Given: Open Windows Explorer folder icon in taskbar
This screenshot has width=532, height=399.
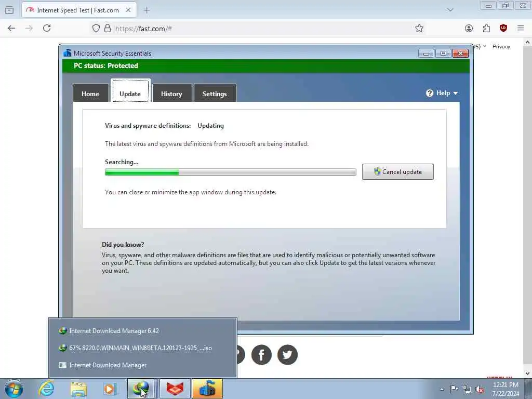Looking at the screenshot, I should [79, 389].
